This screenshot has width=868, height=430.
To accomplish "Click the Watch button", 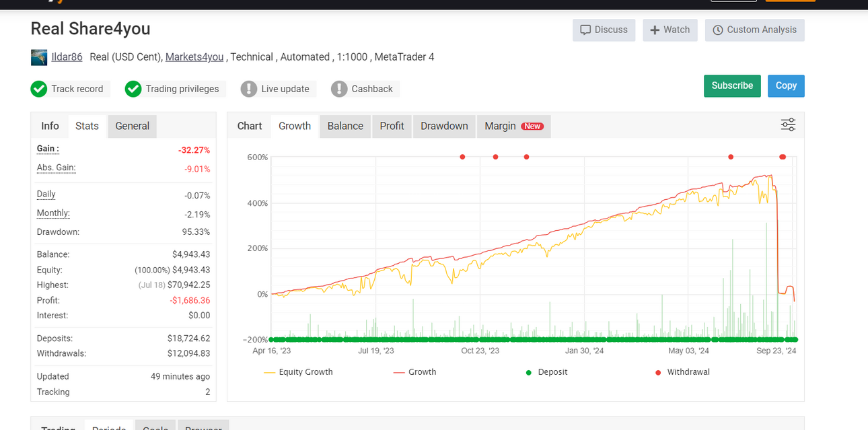I will point(670,30).
